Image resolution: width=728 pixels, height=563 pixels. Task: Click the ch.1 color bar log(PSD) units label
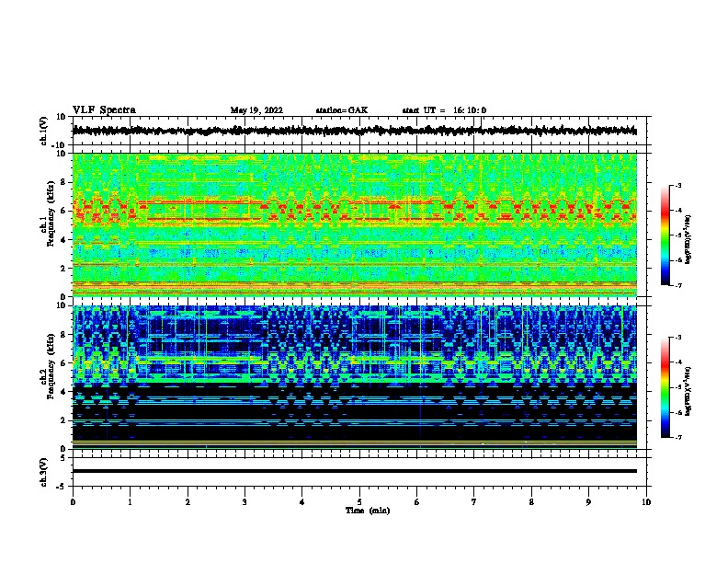point(688,239)
